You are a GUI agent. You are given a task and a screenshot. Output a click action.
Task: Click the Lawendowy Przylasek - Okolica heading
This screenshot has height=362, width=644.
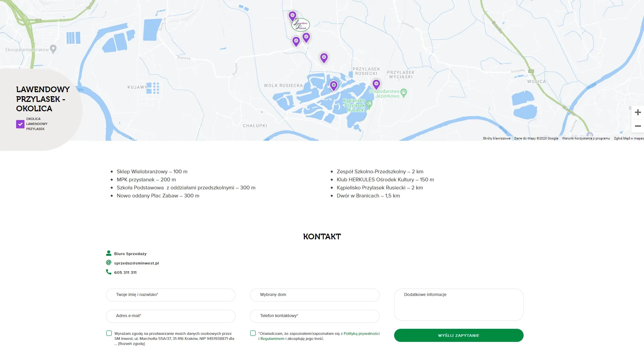(x=43, y=99)
